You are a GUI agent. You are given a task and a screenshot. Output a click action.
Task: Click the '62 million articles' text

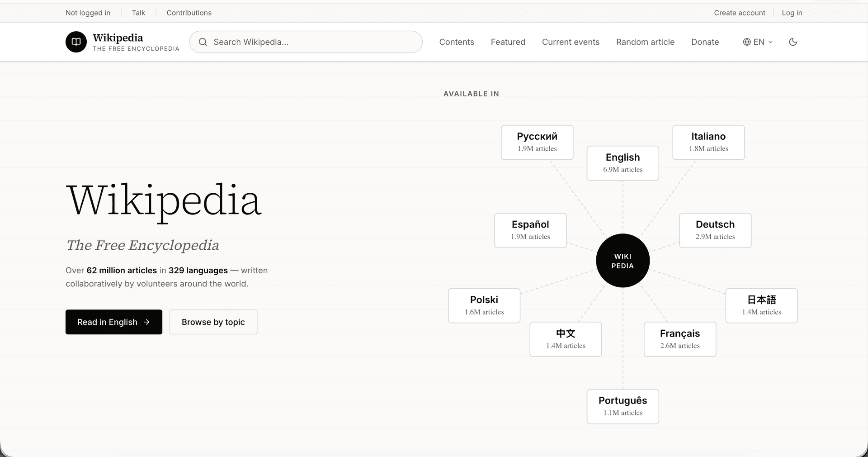tap(122, 271)
